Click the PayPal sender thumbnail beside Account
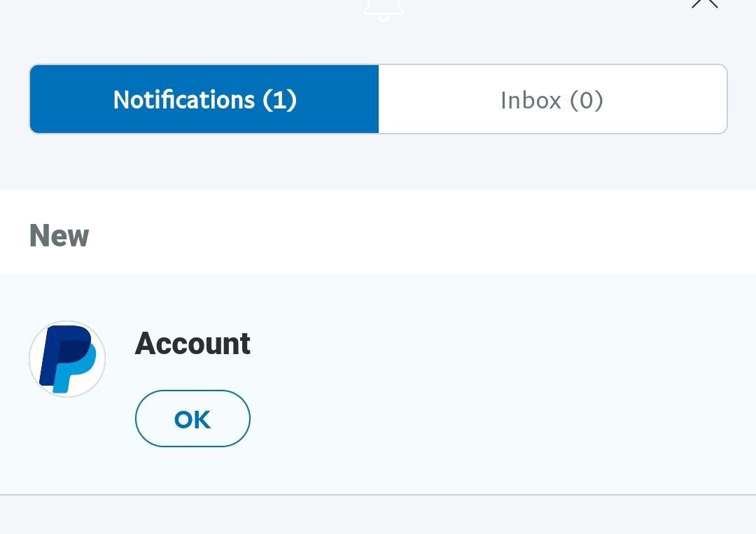Viewport: 756px width, 534px height. coord(67,359)
